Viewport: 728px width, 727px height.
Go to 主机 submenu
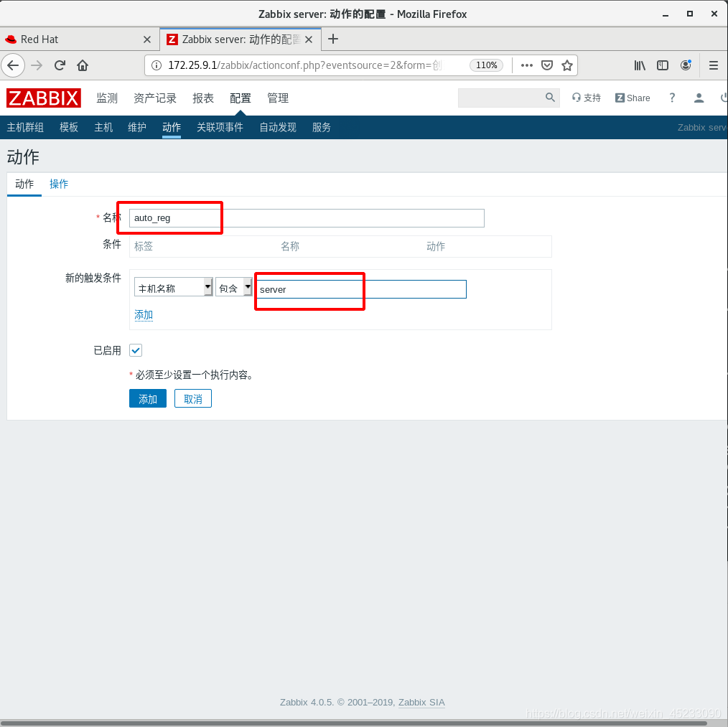point(103,127)
